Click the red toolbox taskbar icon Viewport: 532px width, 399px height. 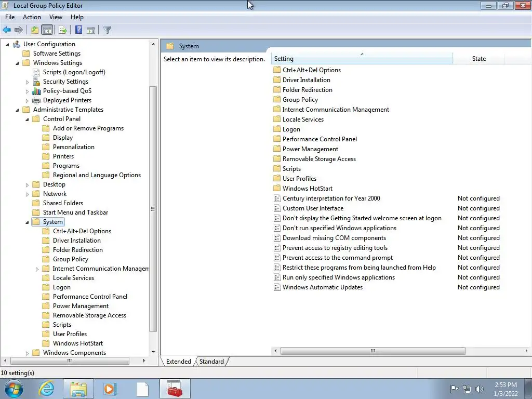coord(175,389)
